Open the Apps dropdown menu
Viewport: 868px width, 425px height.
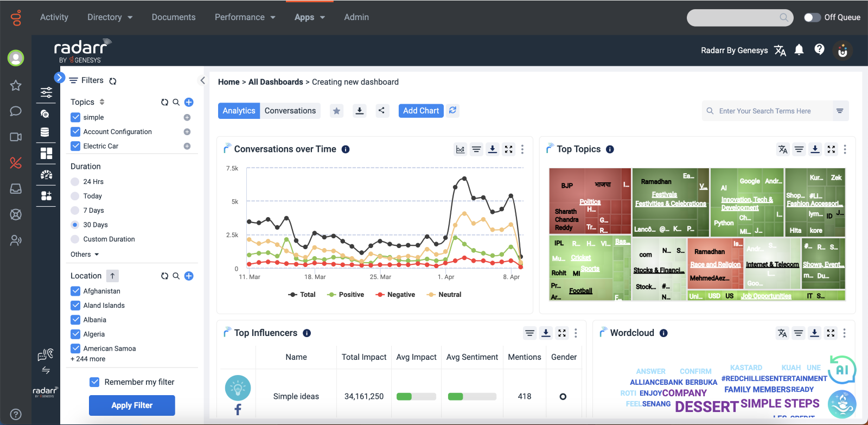(310, 17)
